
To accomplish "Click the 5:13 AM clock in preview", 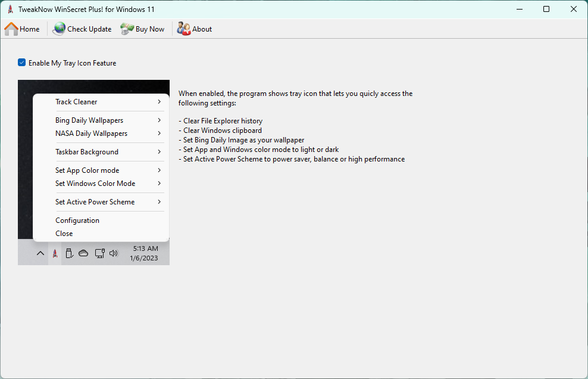I will coord(145,248).
